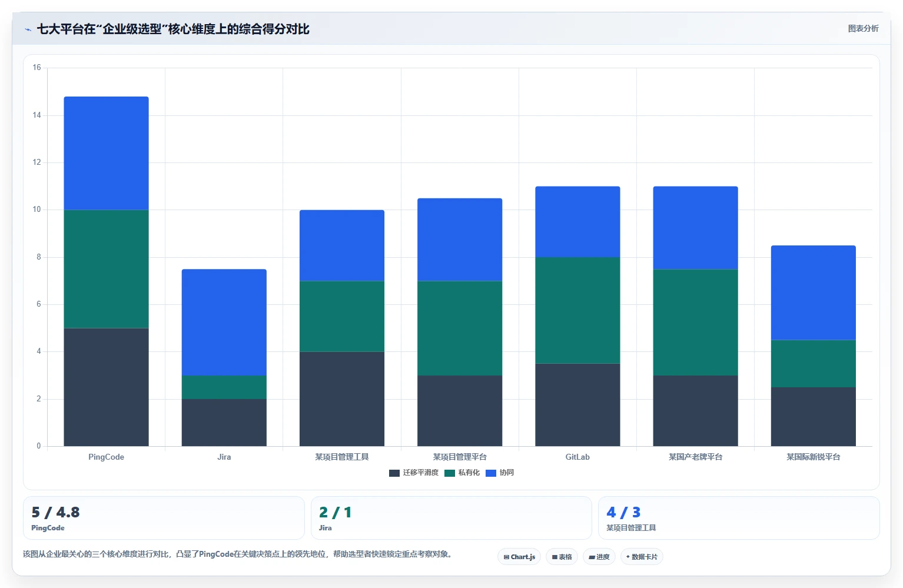Screen dimensions: 903x588
Task: Click GitLab's green 私有化 bar segment
Action: tap(577, 310)
